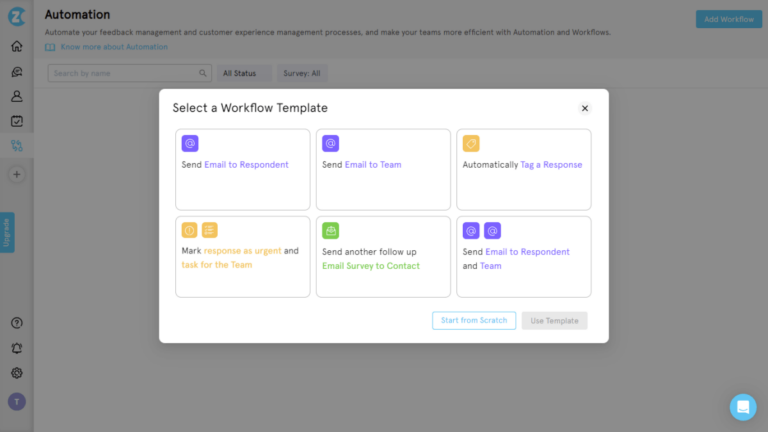Open the Responses inbox icon in the sidebar

(x=17, y=72)
